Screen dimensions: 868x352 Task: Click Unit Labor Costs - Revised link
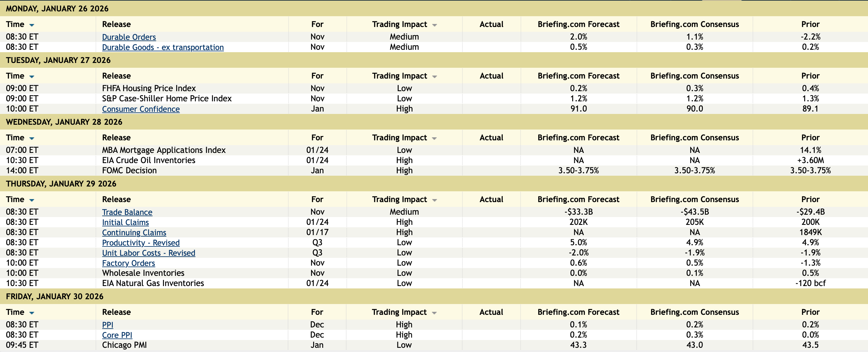pos(149,253)
